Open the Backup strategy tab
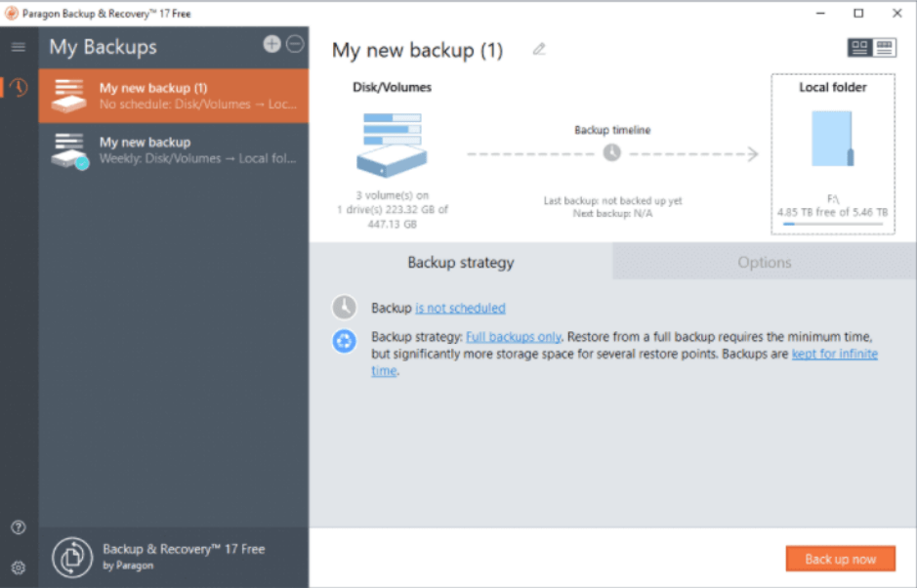Screen dimensions: 917x588 (460, 262)
